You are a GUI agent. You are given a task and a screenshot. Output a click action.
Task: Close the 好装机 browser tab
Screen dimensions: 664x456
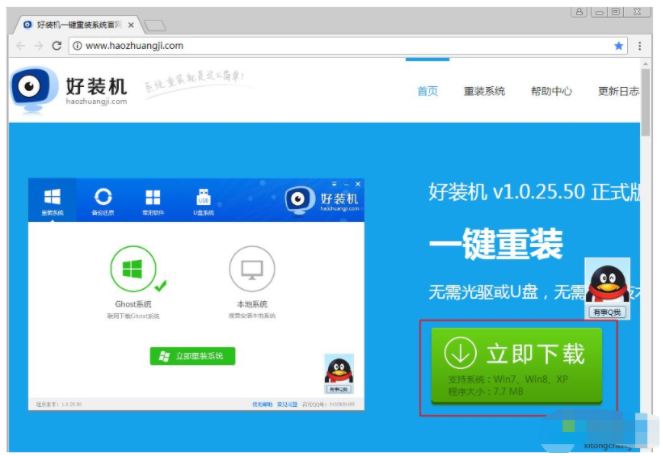131,25
